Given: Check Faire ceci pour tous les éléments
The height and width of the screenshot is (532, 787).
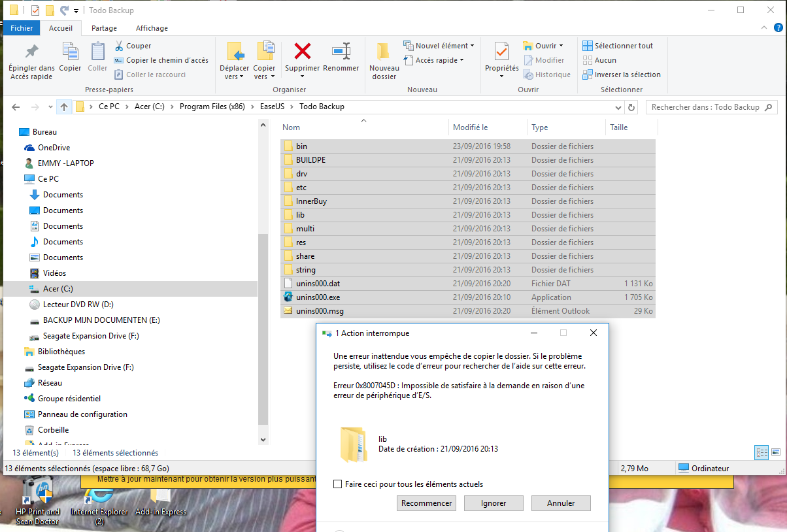Looking at the screenshot, I should coord(337,484).
